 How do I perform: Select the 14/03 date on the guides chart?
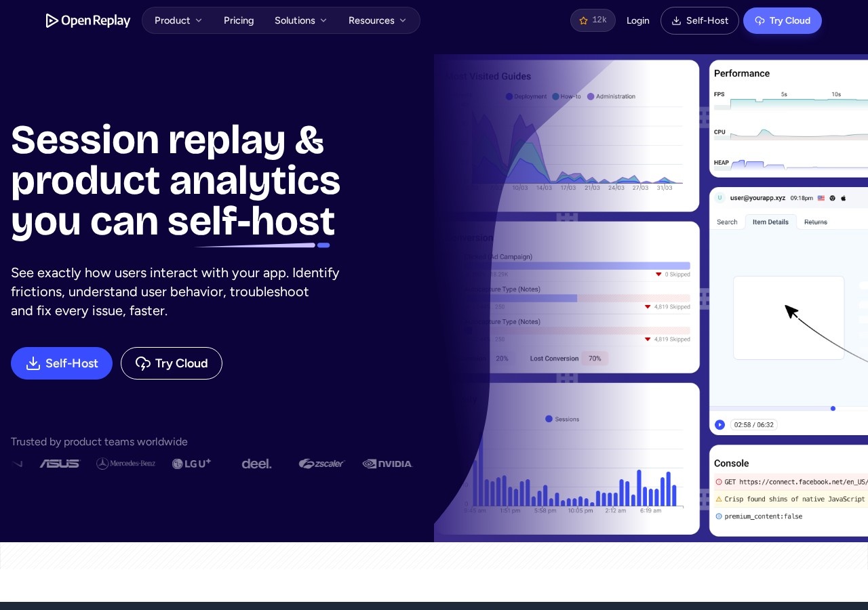point(544,188)
